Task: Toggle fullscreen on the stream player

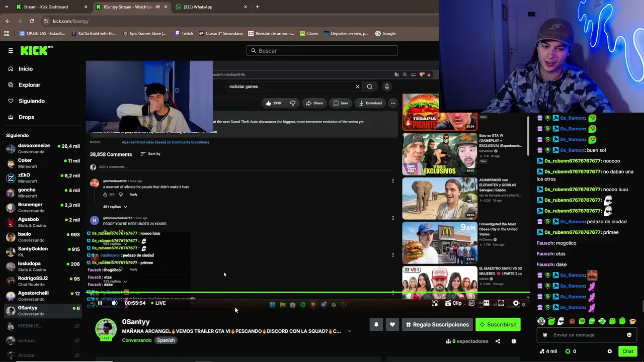Action: pyautogui.click(x=501, y=303)
